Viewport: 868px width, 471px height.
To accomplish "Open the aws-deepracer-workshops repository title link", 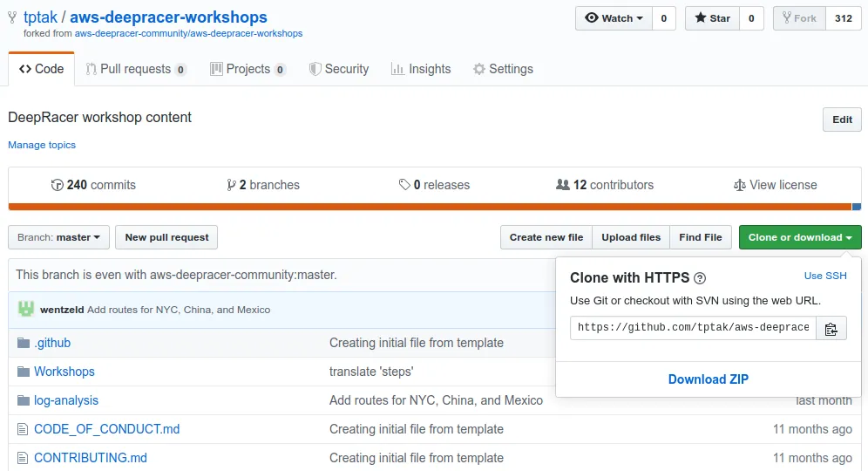I will (x=168, y=17).
